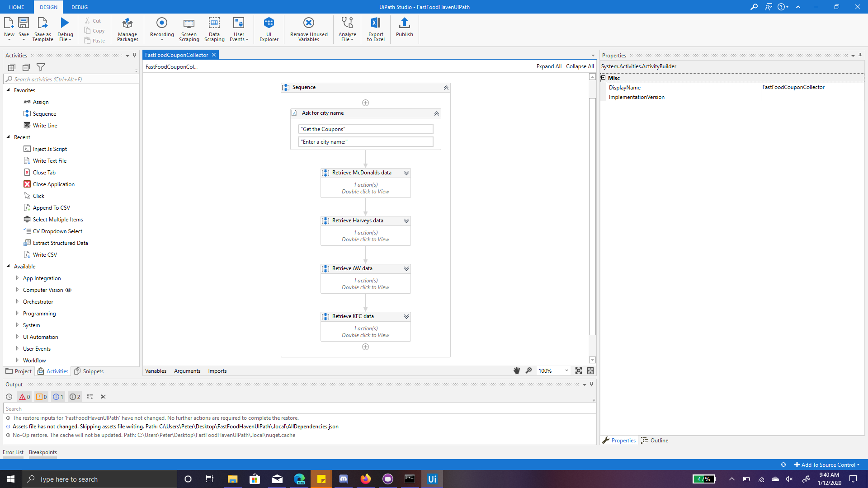This screenshot has width=868, height=488.
Task: Switch to the DEBUG ribbon tab
Action: coord(80,7)
